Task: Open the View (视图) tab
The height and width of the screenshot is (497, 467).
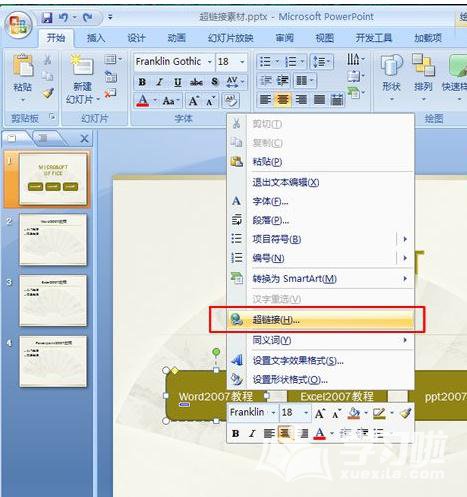Action: pos(325,38)
